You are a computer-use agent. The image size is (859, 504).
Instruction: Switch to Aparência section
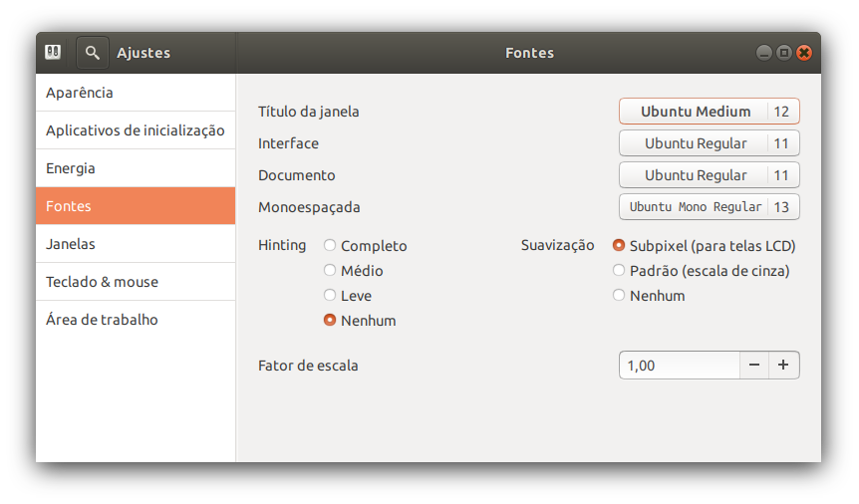click(136, 93)
